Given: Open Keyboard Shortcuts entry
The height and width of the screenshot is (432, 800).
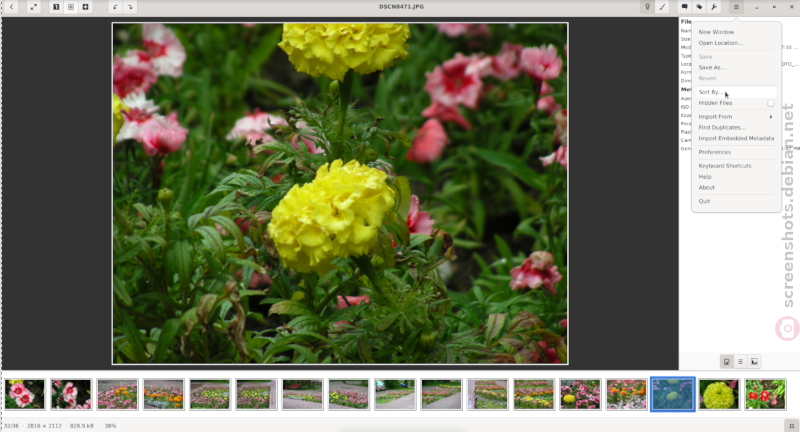Looking at the screenshot, I should (736, 166).
